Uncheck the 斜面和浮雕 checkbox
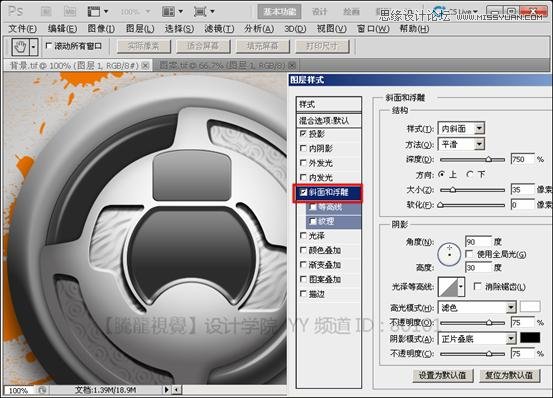This screenshot has width=553, height=398. 303,192
